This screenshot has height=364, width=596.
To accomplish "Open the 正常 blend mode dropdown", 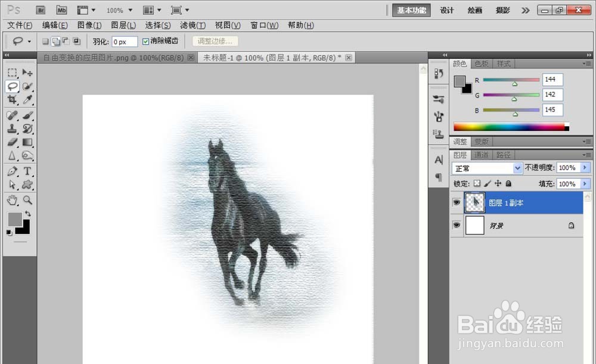I will coord(487,168).
